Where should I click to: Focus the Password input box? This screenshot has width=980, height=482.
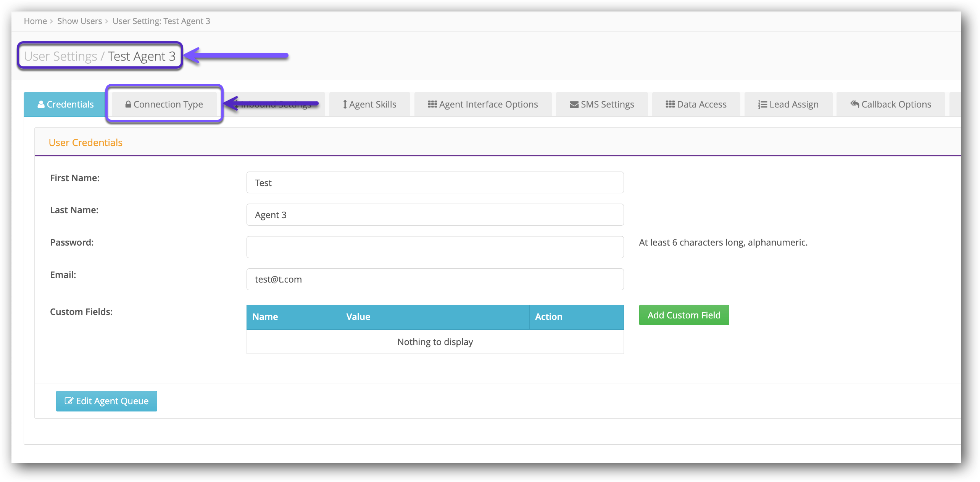pos(435,247)
